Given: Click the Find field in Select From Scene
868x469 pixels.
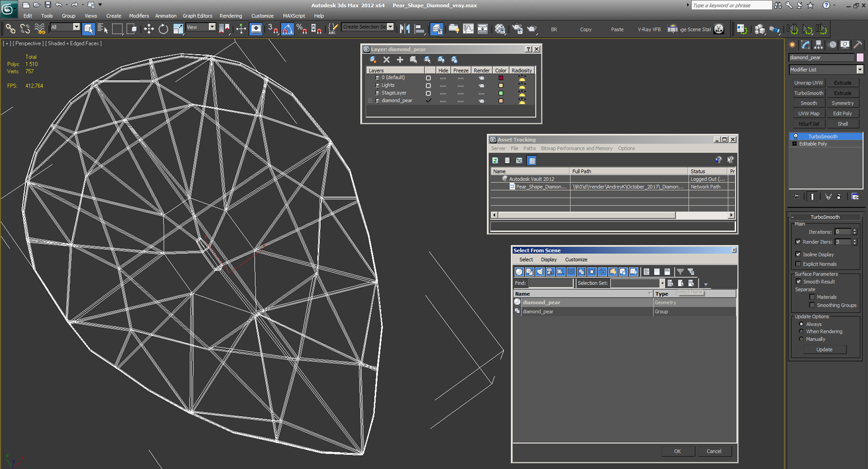Looking at the screenshot, I should pyautogui.click(x=551, y=283).
